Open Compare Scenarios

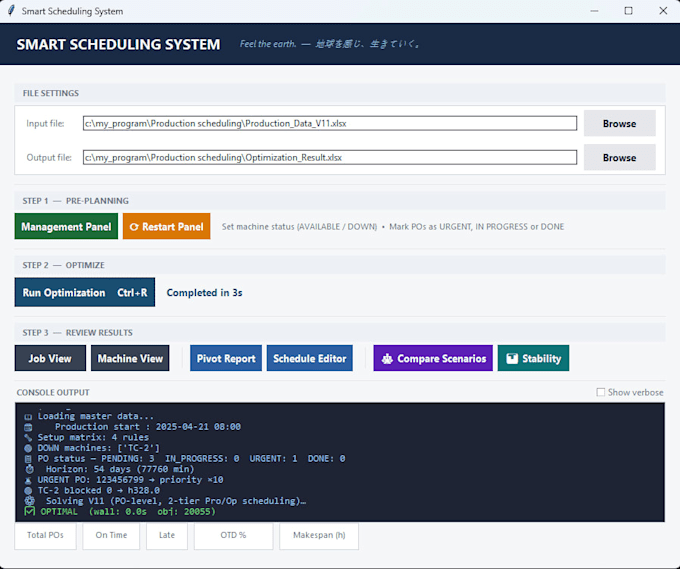point(433,358)
